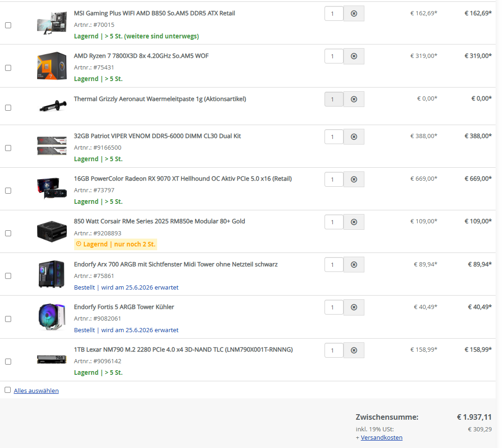Click the Zwischensumme € 1.937,11 amount
Viewport: 503px width, 448px height.
(474, 417)
